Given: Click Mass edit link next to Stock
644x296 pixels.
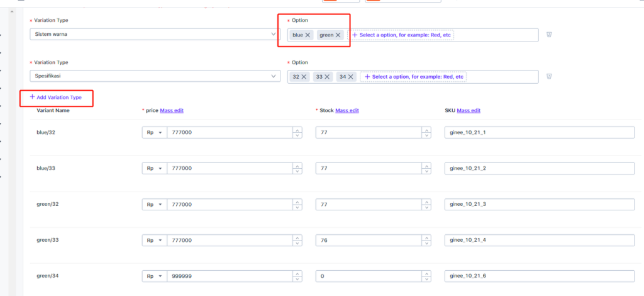Looking at the screenshot, I should (x=347, y=110).
